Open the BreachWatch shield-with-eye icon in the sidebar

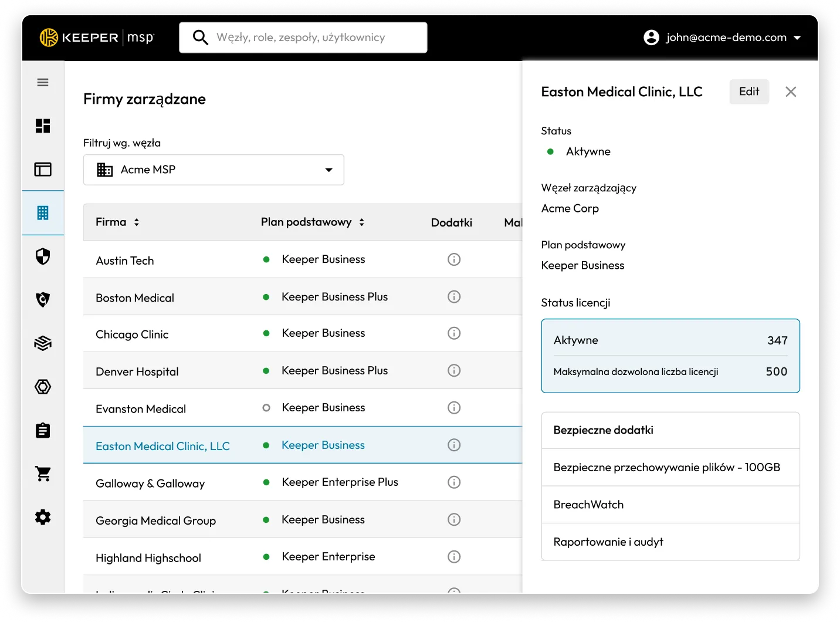[43, 300]
